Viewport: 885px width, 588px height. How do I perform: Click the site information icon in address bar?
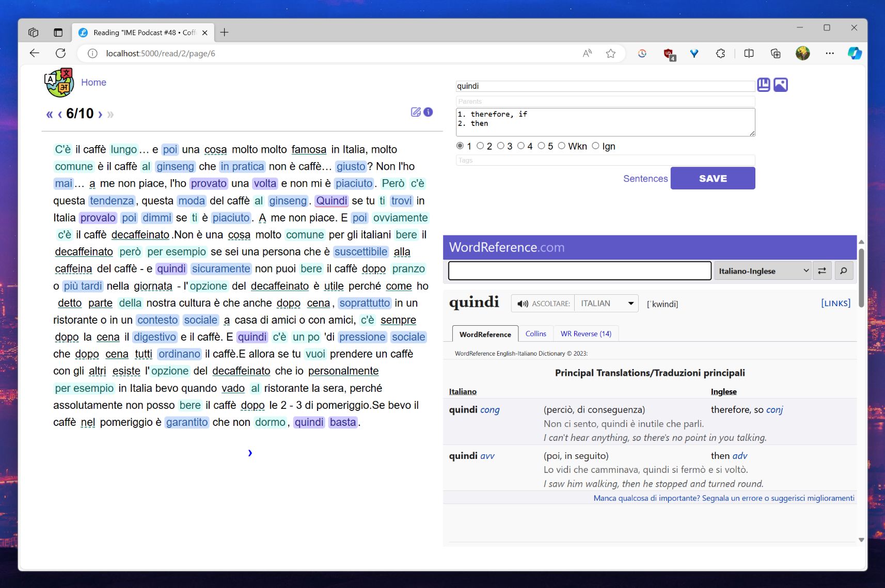pyautogui.click(x=92, y=53)
